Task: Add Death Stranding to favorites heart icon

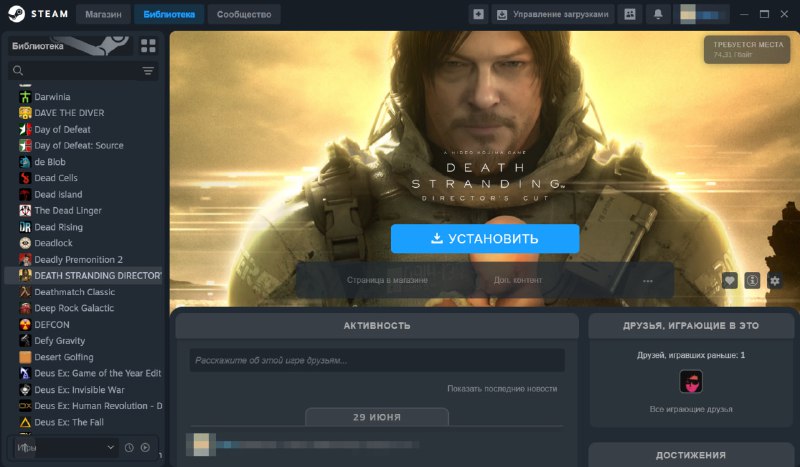Action: pos(730,280)
